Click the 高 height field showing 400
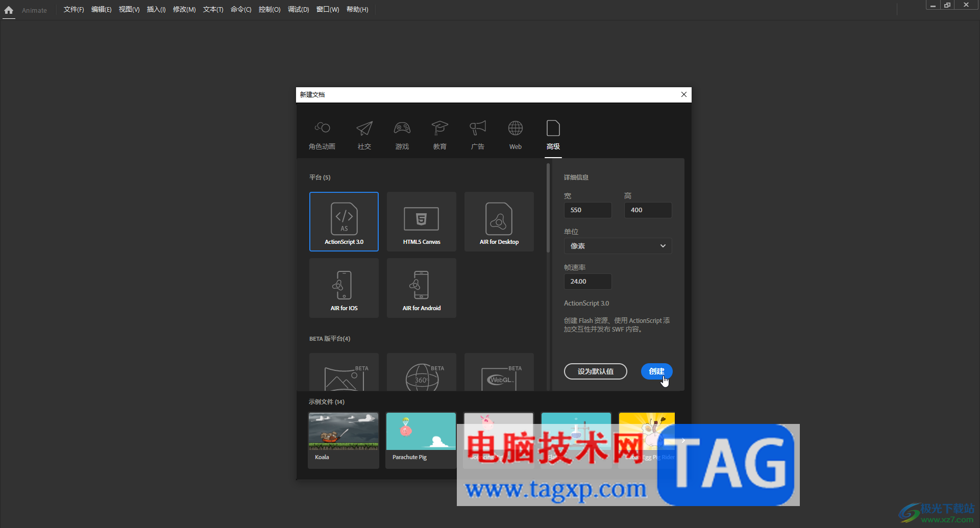 648,210
